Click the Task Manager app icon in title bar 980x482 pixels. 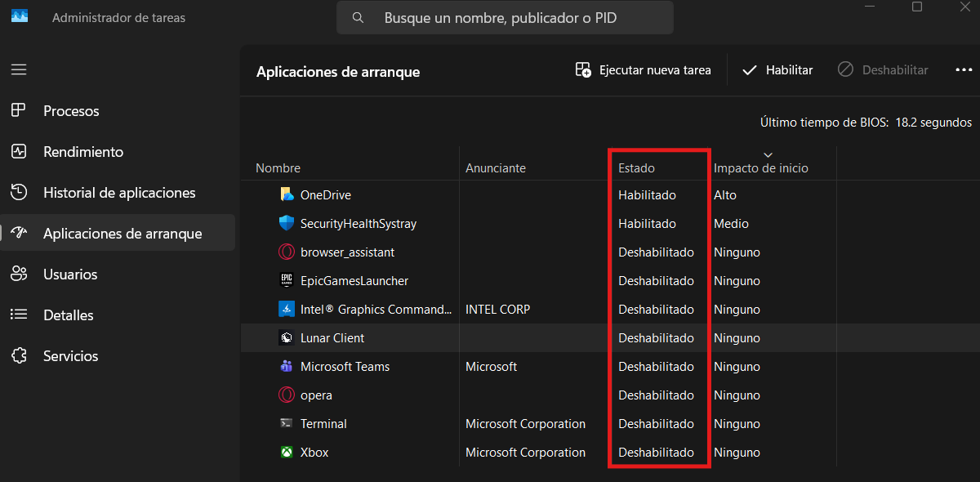(x=19, y=17)
